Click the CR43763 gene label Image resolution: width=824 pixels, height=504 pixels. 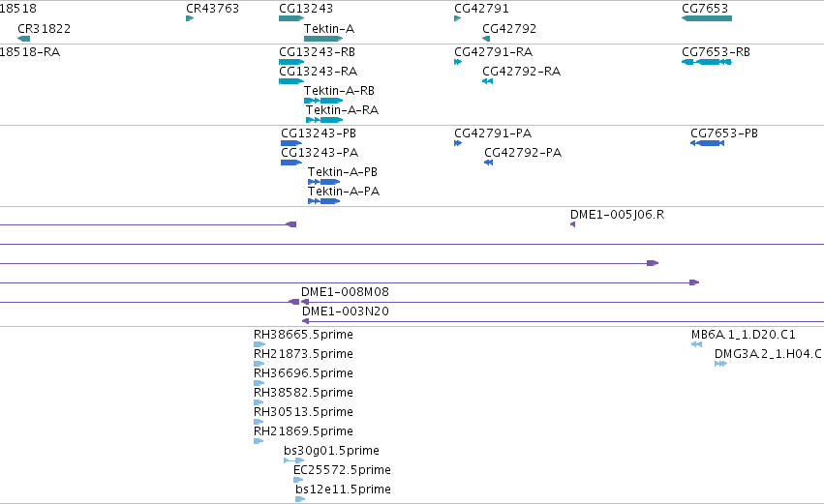212,9
